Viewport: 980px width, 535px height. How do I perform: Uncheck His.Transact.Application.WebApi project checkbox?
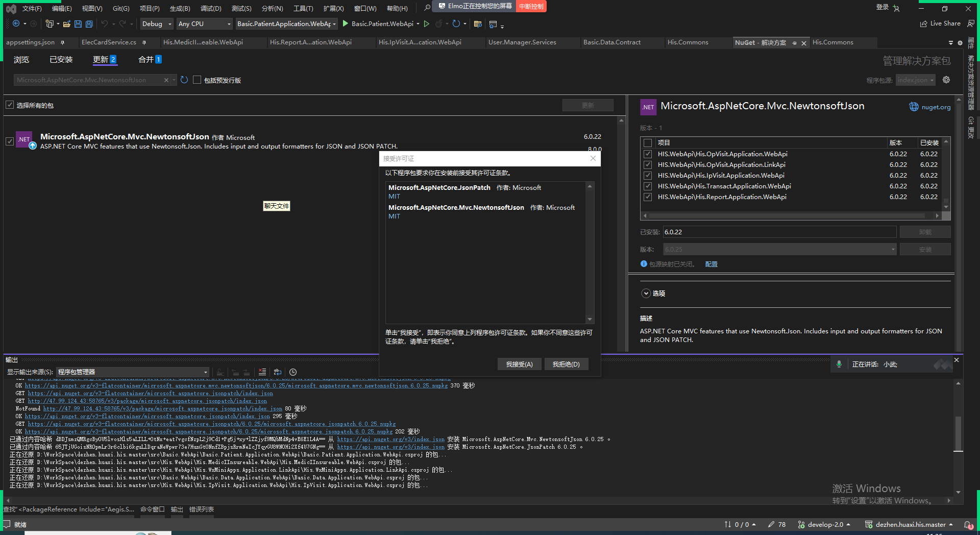click(647, 186)
